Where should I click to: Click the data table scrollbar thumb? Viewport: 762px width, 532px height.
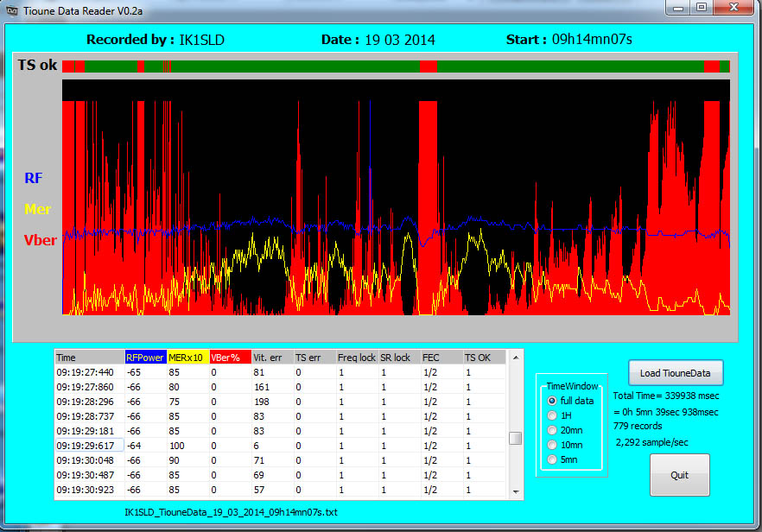click(515, 438)
